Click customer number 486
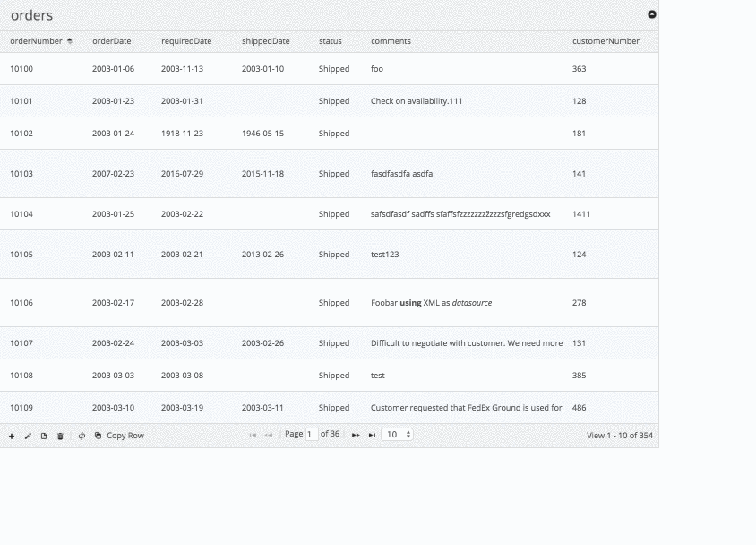The height and width of the screenshot is (545, 756). 579,408
